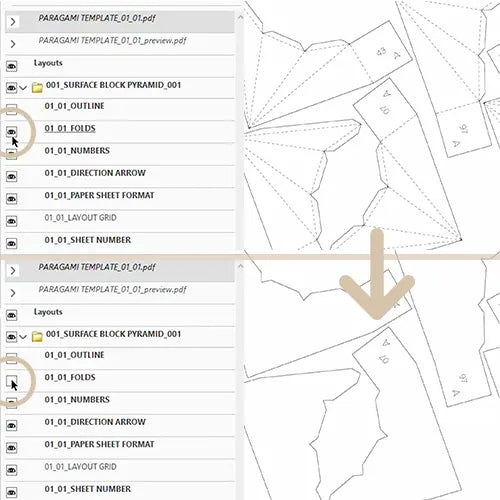This screenshot has height=500, width=500.
Task: Expand the upper PARAGAMI TEMPLATE_01_01.pdf entry
Action: 13,22
